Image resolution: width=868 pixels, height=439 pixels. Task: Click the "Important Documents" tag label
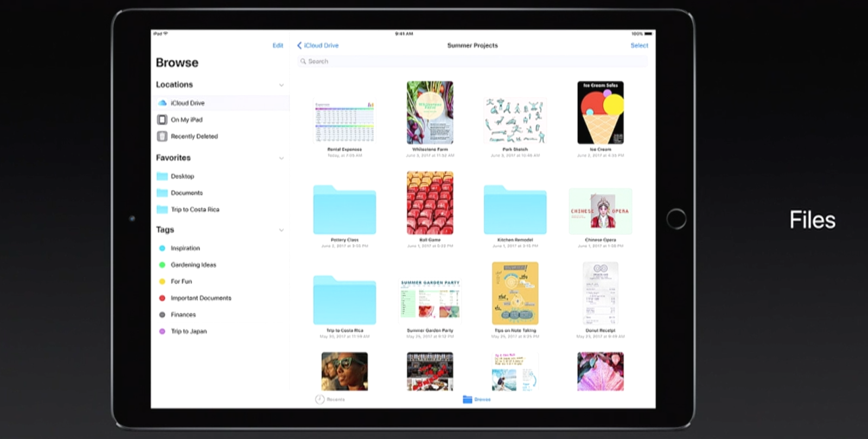pos(201,298)
